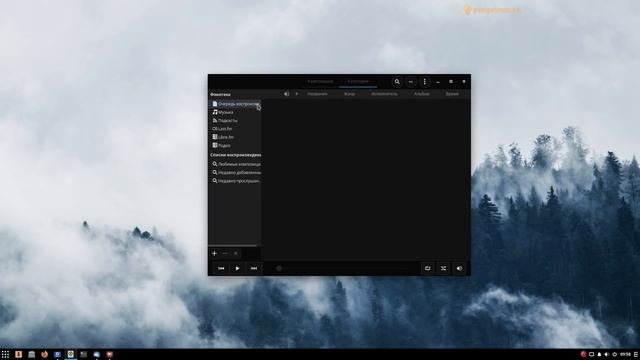Click the sidebar horizontal scrollbar
The image size is (640, 360).
(233, 246)
